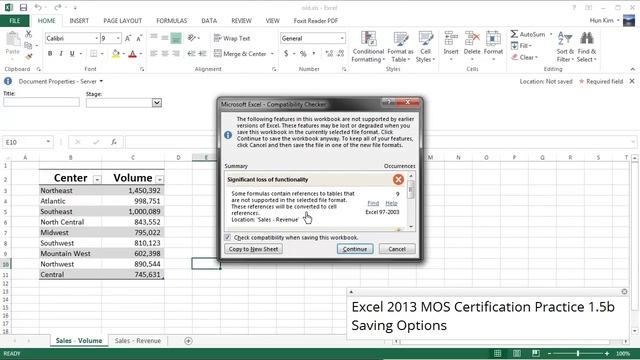Click the Fill Color bucket icon
The height and width of the screenshot is (360, 640).
click(116, 53)
